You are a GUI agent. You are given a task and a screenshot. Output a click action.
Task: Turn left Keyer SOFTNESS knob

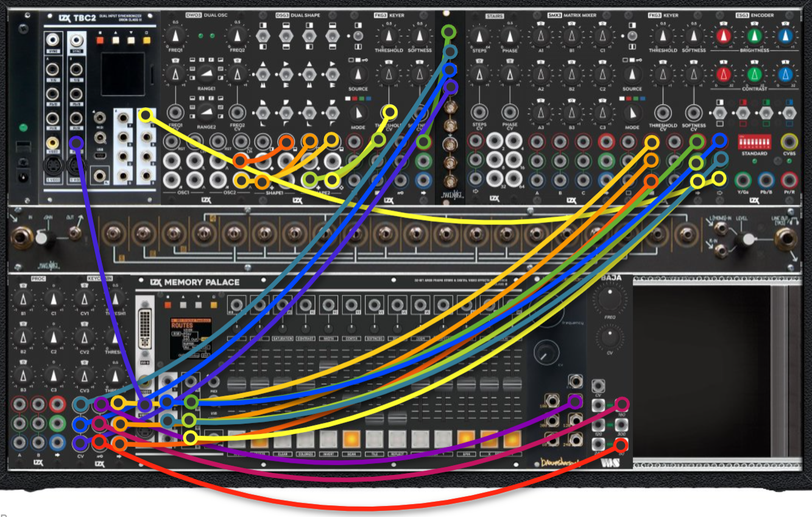pyautogui.click(x=418, y=37)
